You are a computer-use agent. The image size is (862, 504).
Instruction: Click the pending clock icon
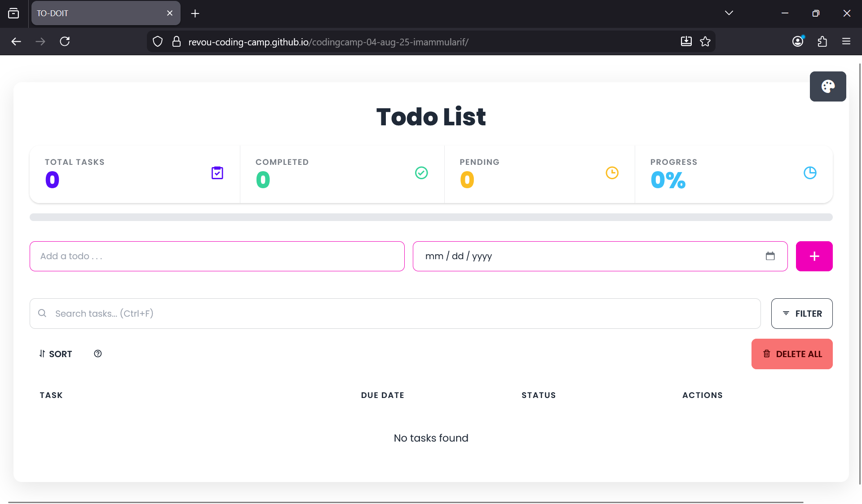tap(612, 173)
